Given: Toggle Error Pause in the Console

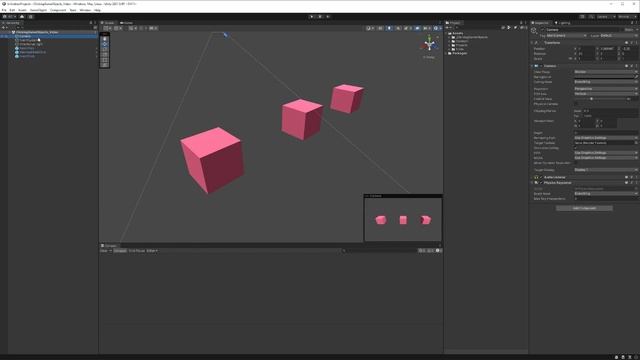Looking at the screenshot, I should (137, 251).
